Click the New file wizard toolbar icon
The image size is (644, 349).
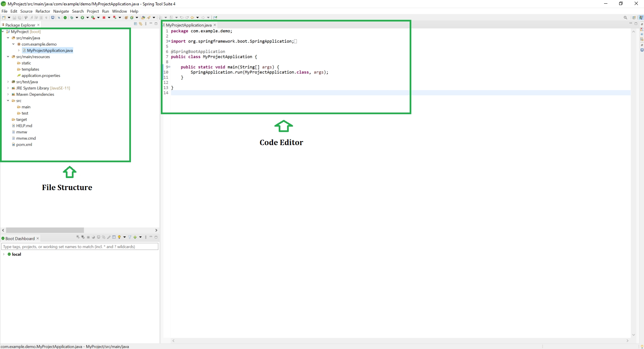(x=4, y=17)
